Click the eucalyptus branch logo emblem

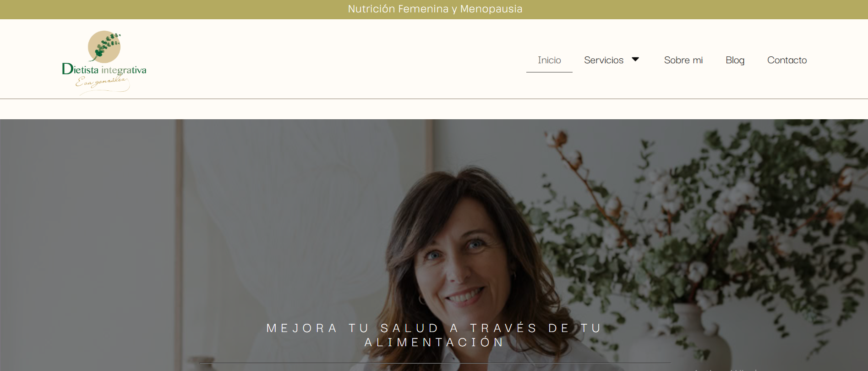pos(104,46)
